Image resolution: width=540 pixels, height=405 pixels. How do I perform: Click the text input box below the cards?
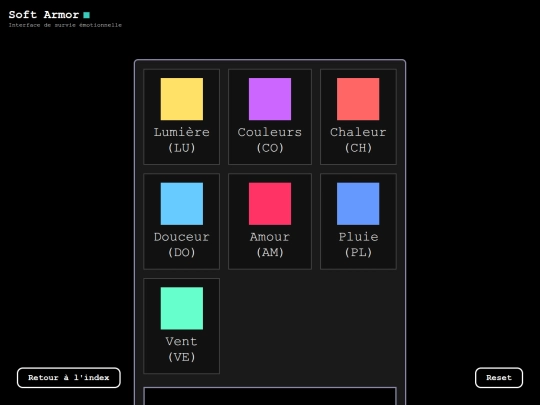[270, 396]
